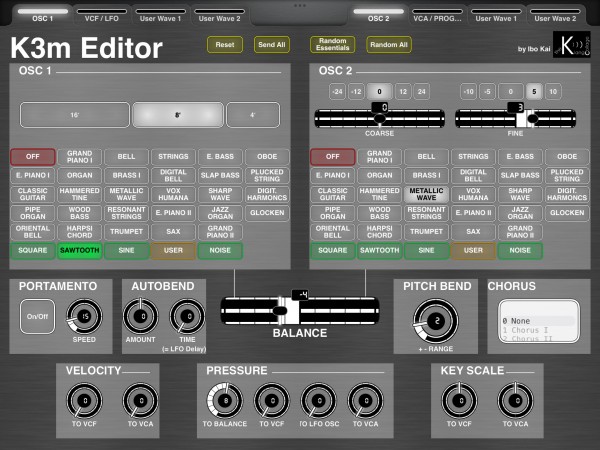Select None in Chorus list
Image resolution: width=600 pixels, height=450 pixels.
(x=538, y=321)
